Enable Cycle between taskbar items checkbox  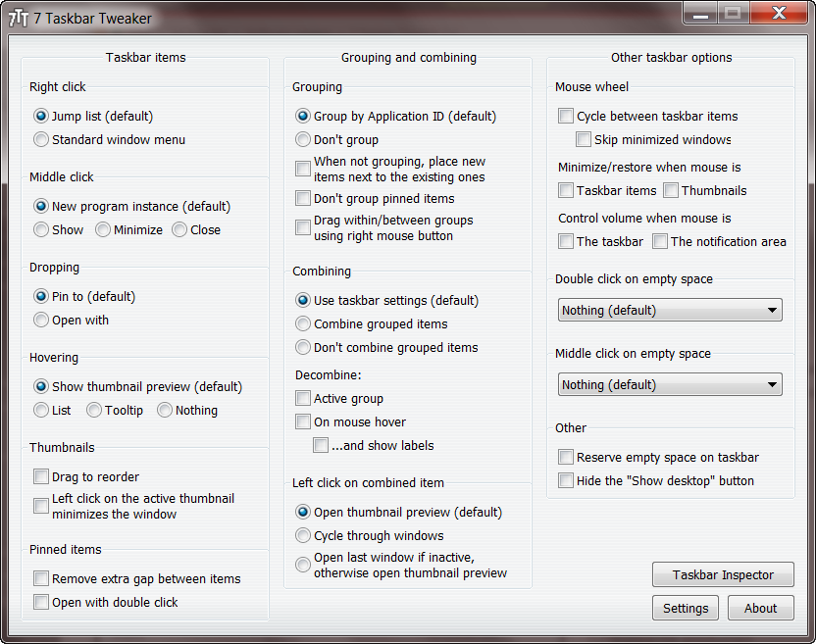(x=566, y=117)
